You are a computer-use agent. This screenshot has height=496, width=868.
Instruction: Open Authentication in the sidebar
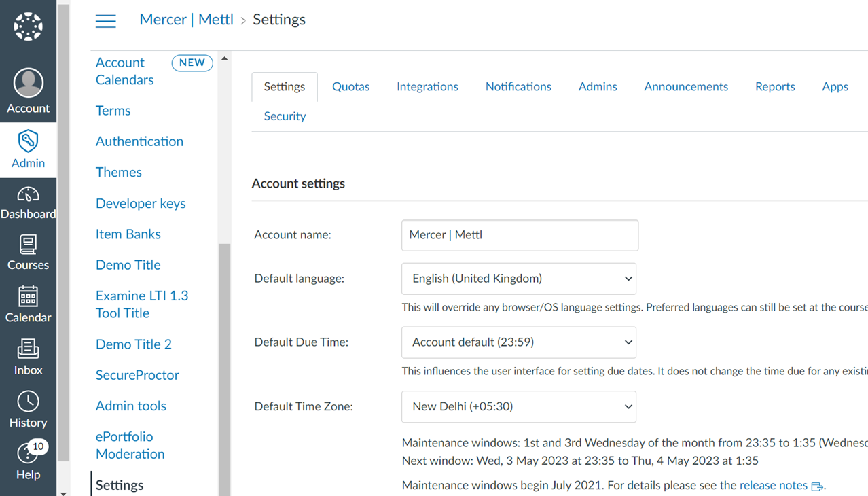139,141
